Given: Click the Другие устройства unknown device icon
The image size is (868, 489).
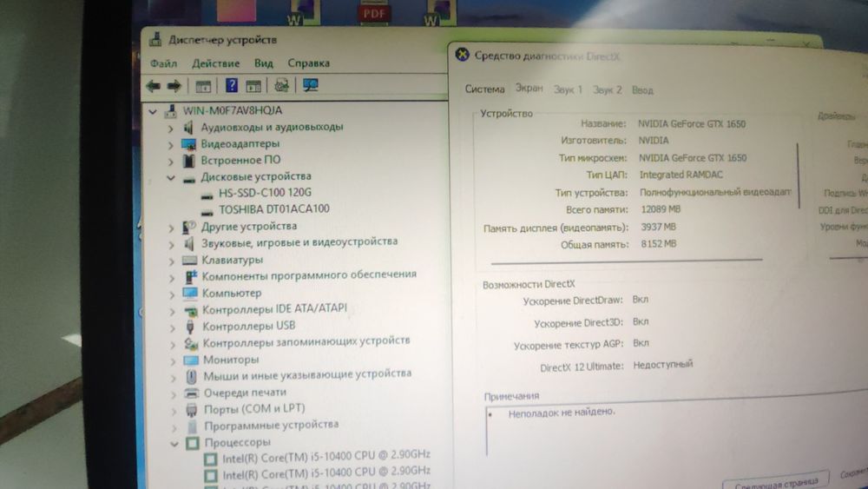Looking at the screenshot, I should [189, 227].
